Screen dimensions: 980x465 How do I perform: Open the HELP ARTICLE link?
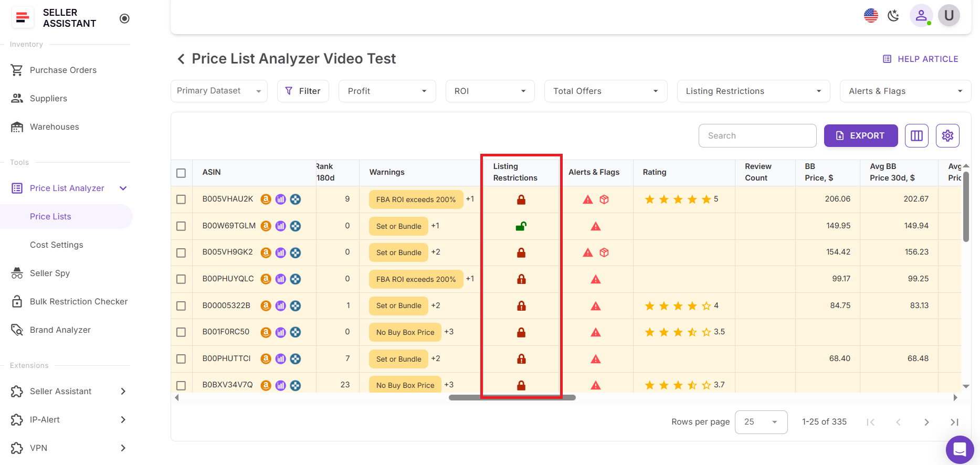[x=921, y=59]
